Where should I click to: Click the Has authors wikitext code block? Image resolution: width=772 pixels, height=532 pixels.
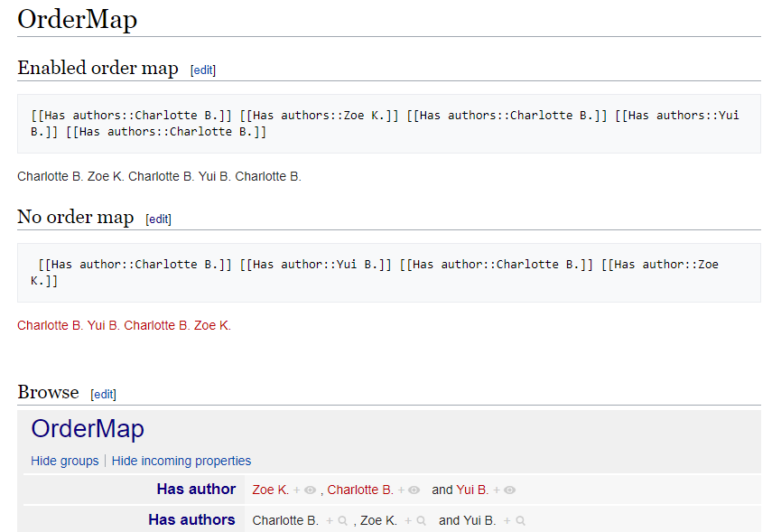tap(389, 124)
